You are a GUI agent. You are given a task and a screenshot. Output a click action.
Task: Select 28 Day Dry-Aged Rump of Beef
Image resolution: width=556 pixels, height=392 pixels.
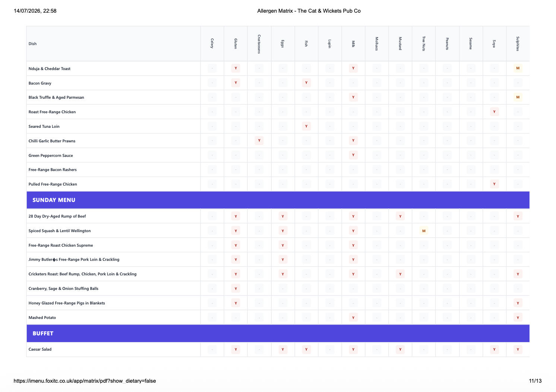57,216
